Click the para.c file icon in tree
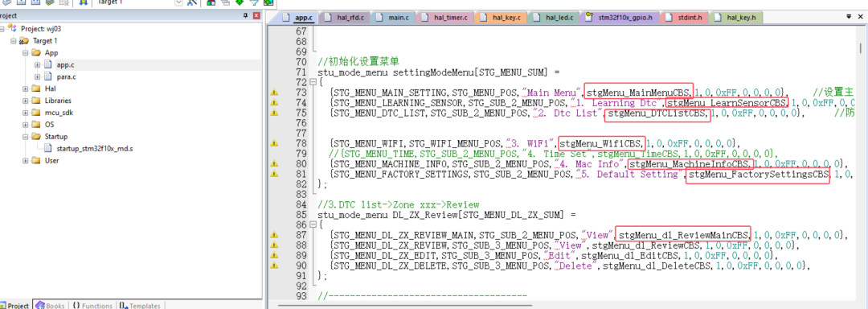The image size is (868, 309). pos(48,77)
